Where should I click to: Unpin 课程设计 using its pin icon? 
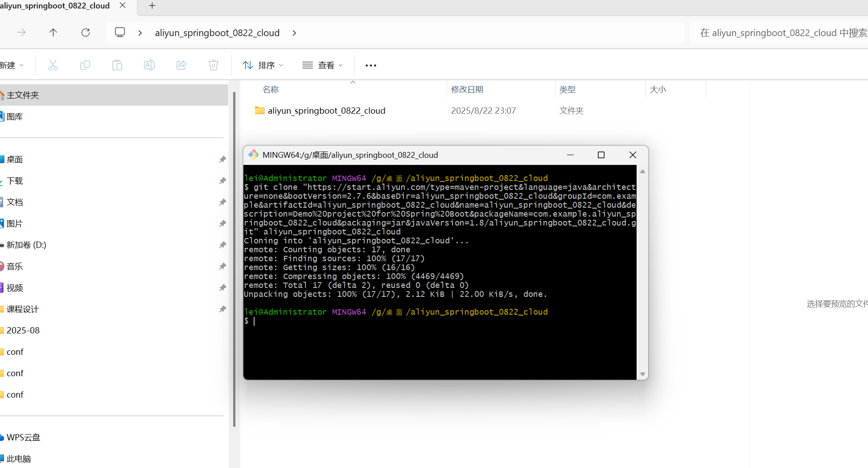coord(222,309)
